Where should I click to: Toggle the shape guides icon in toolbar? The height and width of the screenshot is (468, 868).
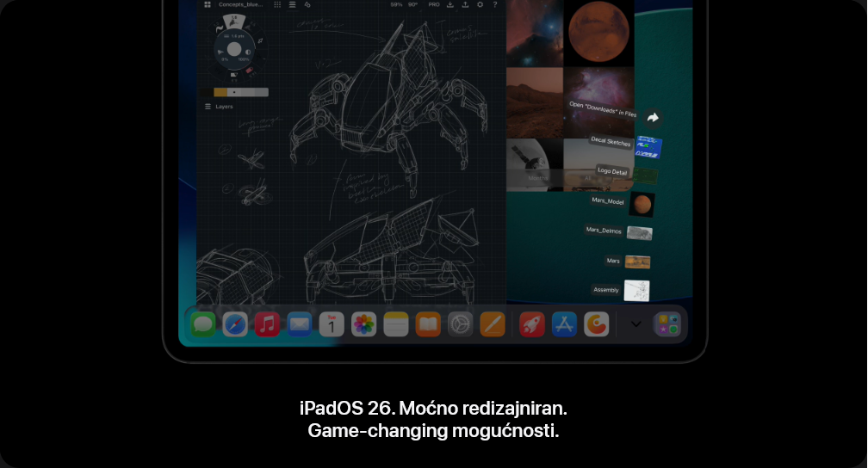coord(307,4)
